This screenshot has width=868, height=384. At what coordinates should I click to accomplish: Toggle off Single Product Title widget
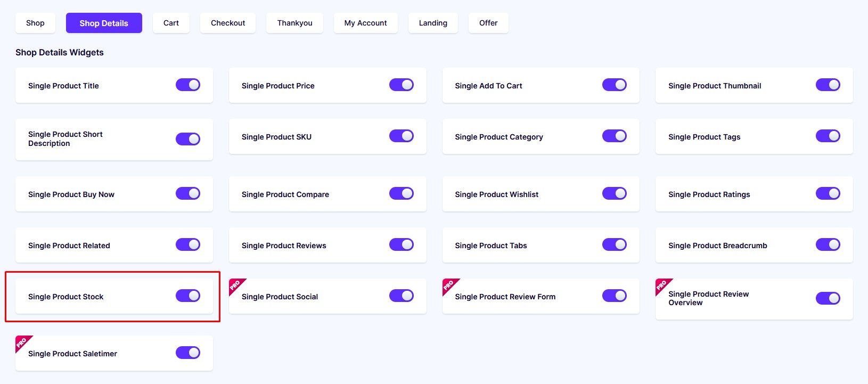click(x=188, y=85)
